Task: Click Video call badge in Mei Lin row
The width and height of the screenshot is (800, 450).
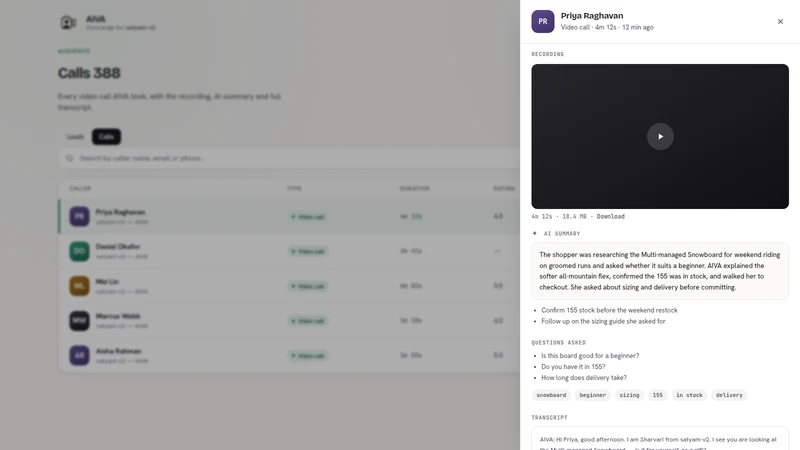Action: (308, 286)
